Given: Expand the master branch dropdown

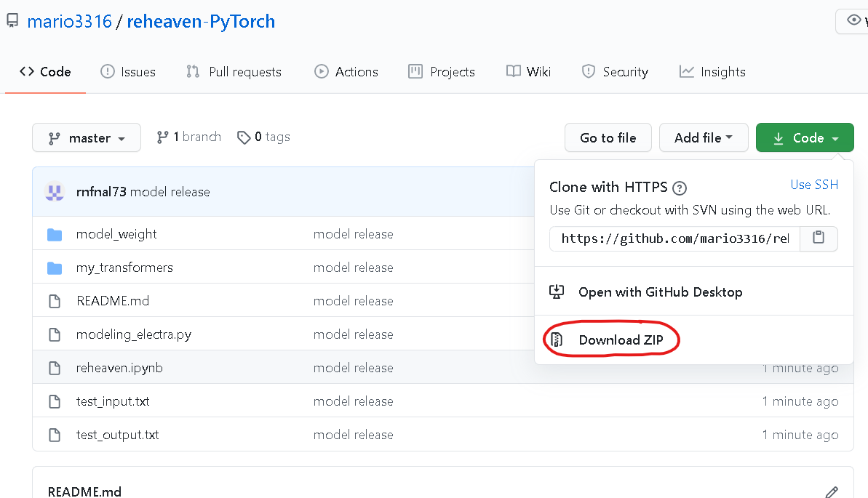Looking at the screenshot, I should point(87,138).
